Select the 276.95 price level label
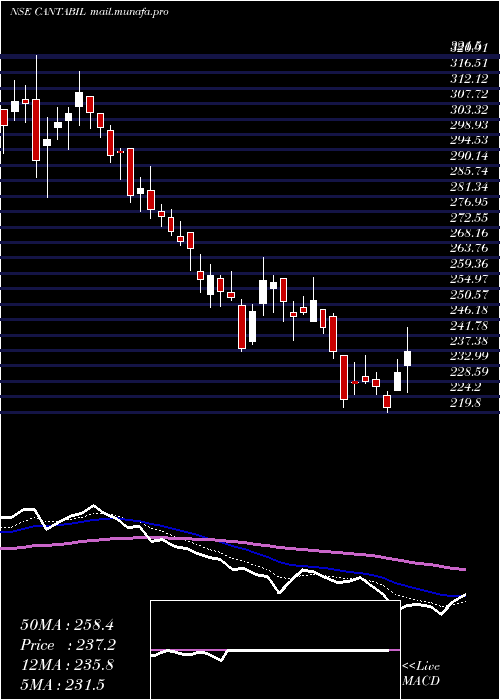The height and width of the screenshot is (700, 500). 469,202
